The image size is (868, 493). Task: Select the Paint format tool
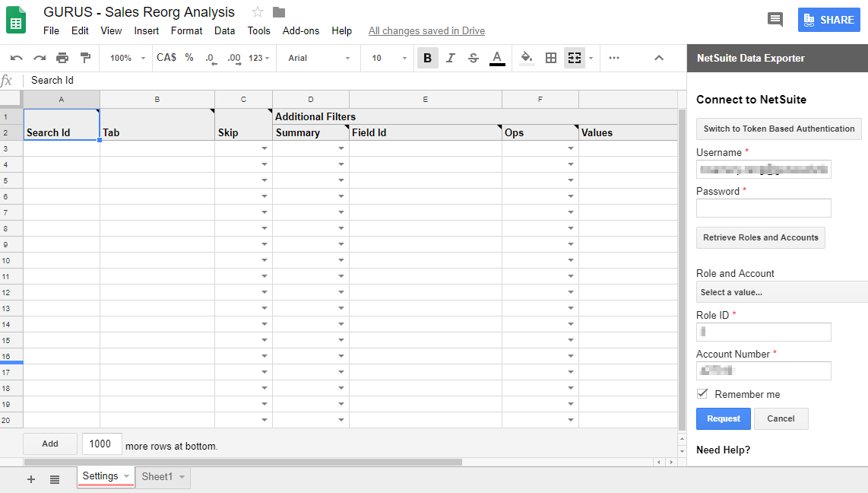(85, 57)
